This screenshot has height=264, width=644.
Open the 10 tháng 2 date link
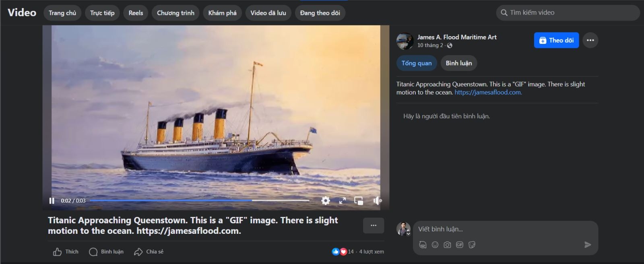point(430,45)
